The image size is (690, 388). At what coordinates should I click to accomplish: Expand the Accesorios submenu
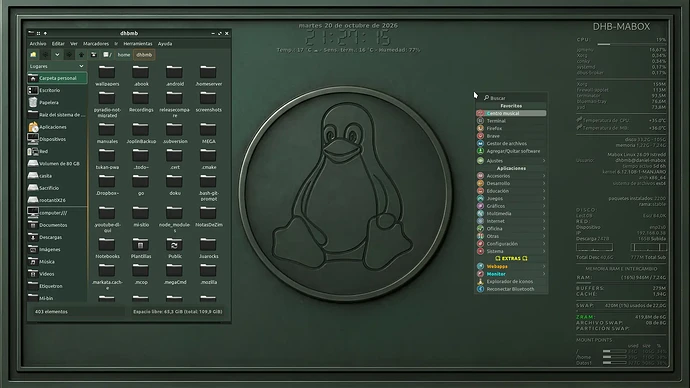coord(511,176)
